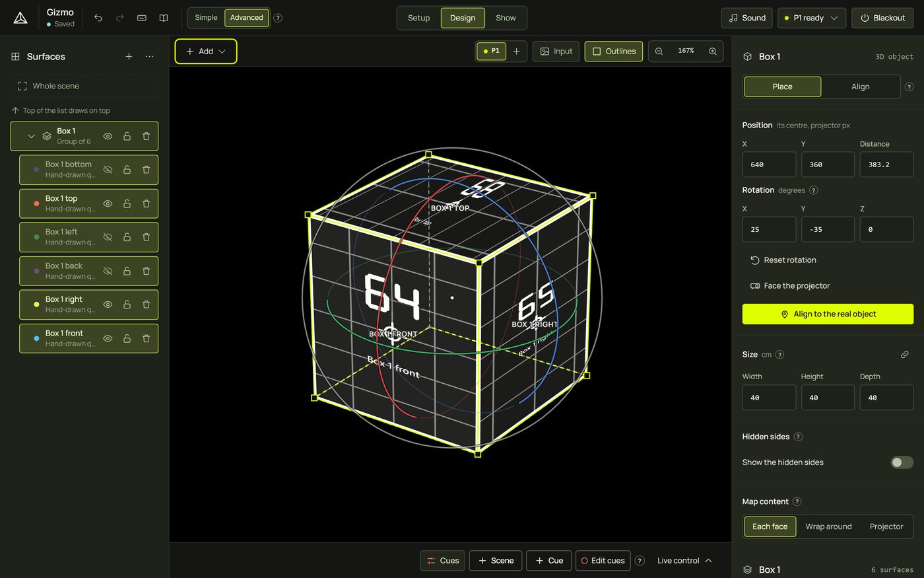Open the guide book icon
This screenshot has height=578, width=924.
tap(164, 18)
